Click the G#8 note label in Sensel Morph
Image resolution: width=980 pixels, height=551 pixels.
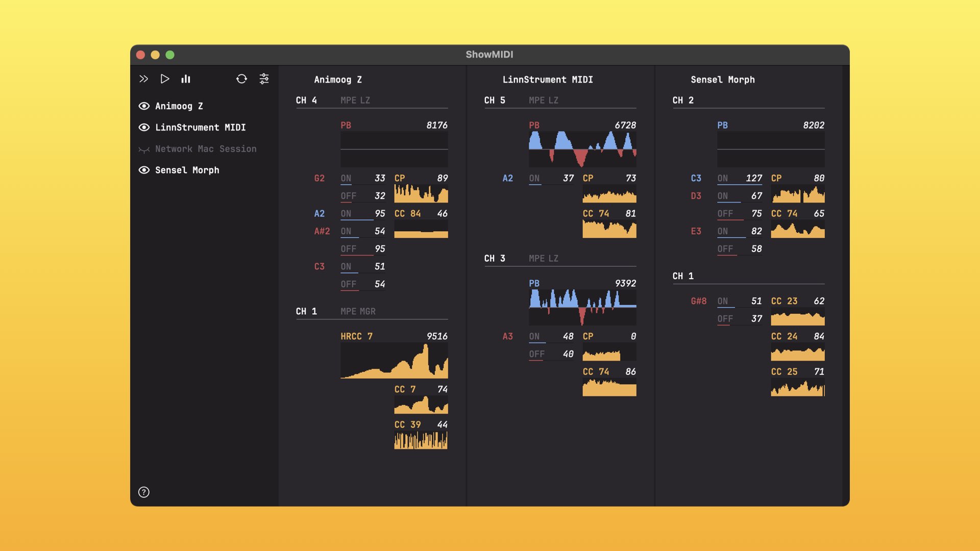click(698, 301)
